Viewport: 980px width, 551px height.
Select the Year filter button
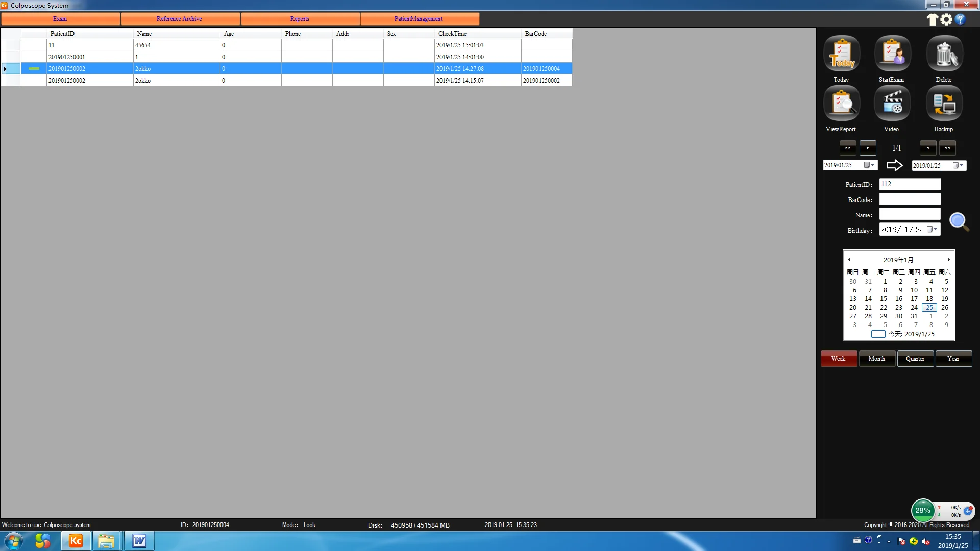(x=953, y=359)
